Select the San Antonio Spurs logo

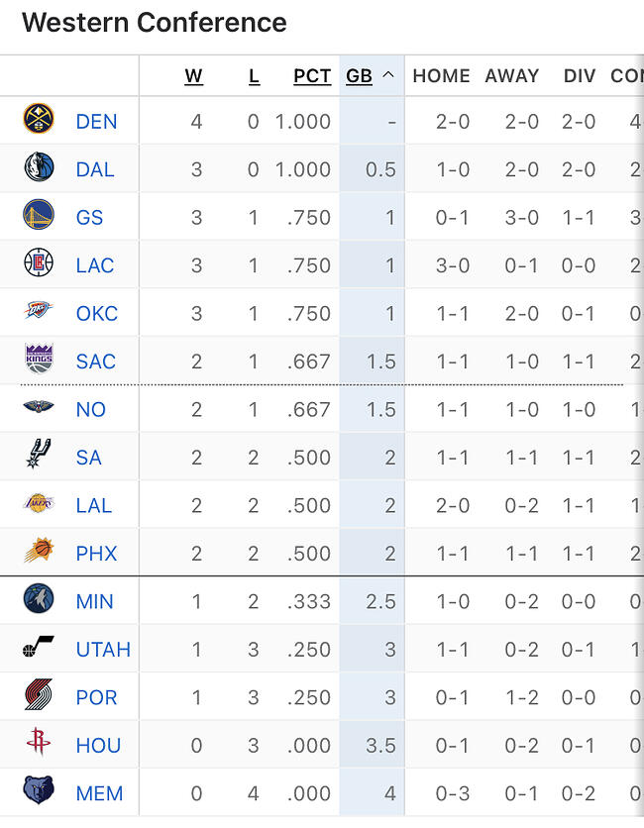[x=39, y=457]
